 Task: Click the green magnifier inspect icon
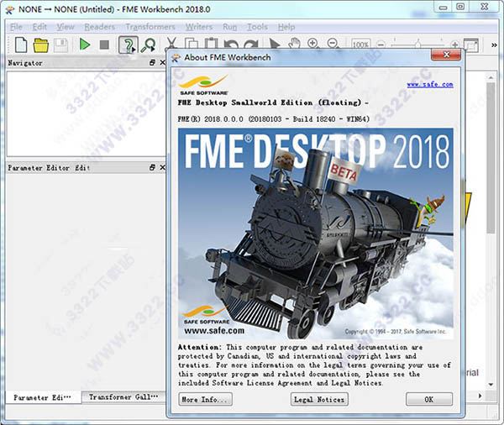148,45
